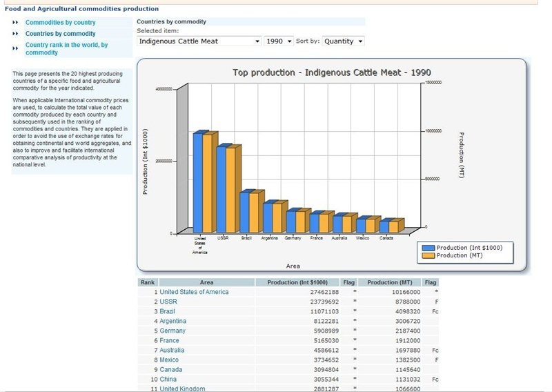The image size is (552, 392).
Task: Open the Germany link in the table
Action: click(x=172, y=331)
